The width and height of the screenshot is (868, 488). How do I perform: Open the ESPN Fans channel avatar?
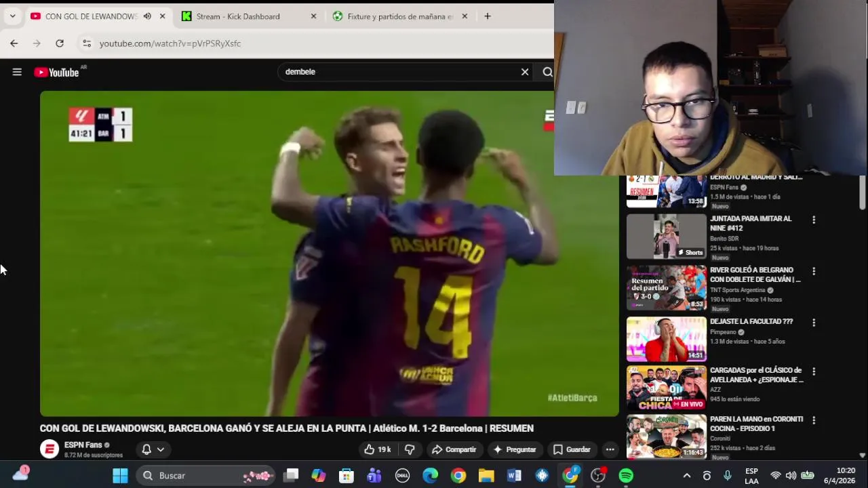[x=50, y=449]
